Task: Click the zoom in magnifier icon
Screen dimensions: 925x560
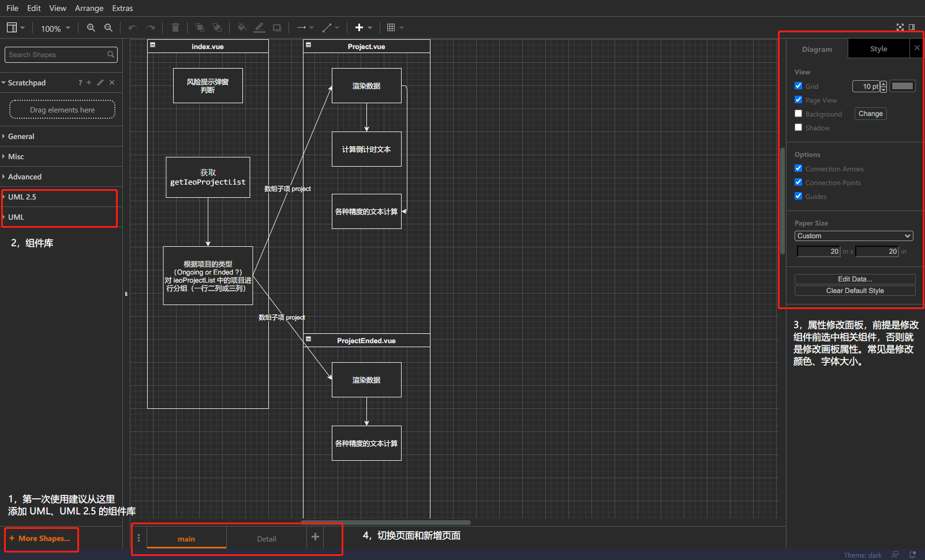Action: tap(91, 28)
